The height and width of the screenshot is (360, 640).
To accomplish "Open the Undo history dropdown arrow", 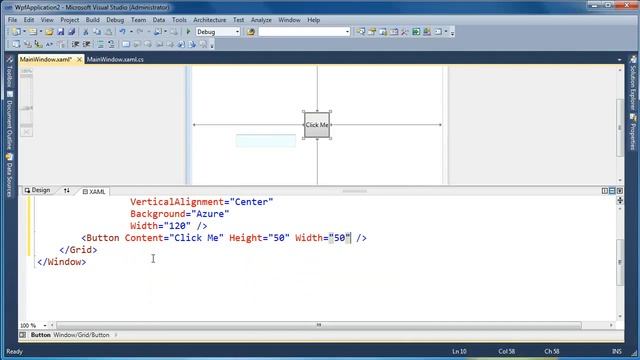I will pos(131,31).
